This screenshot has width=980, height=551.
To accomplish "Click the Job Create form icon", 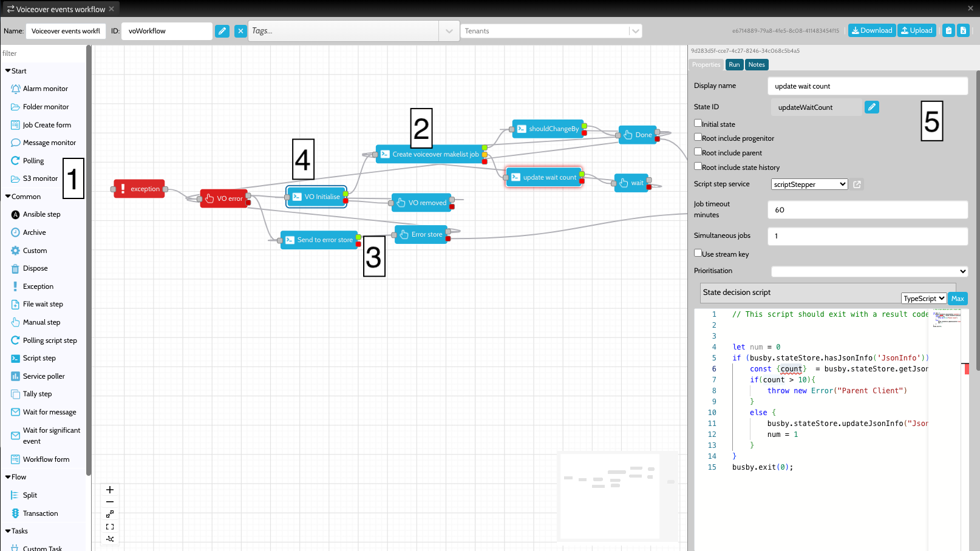I will click(x=16, y=125).
